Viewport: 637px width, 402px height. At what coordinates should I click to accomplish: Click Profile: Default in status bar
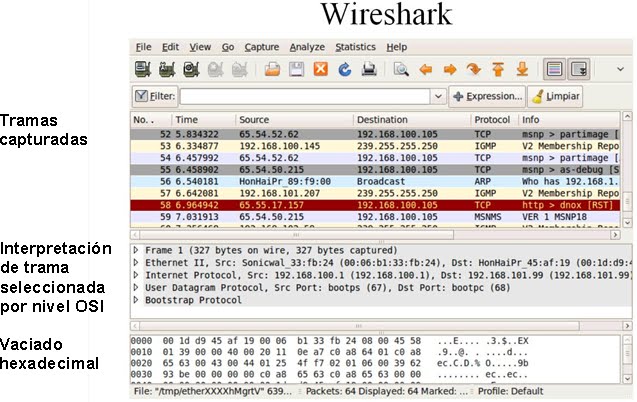click(510, 391)
